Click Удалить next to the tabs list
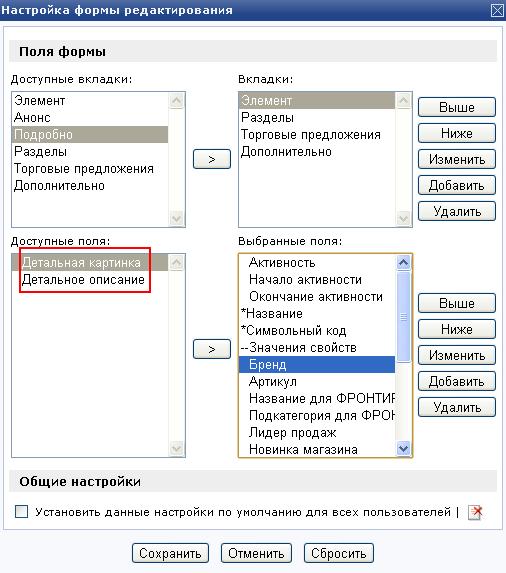This screenshot has height=573, width=506. click(x=457, y=211)
